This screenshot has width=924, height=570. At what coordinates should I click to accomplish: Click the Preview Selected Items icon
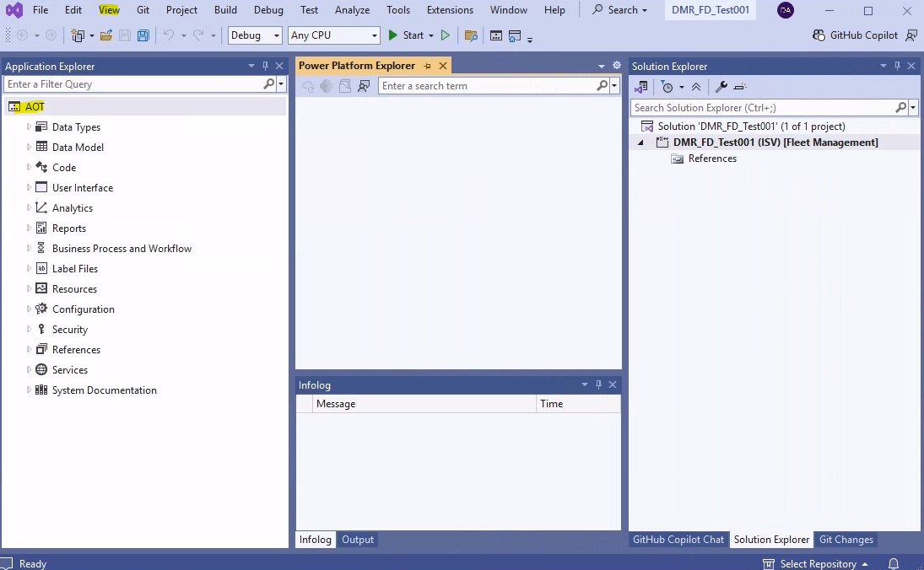740,87
